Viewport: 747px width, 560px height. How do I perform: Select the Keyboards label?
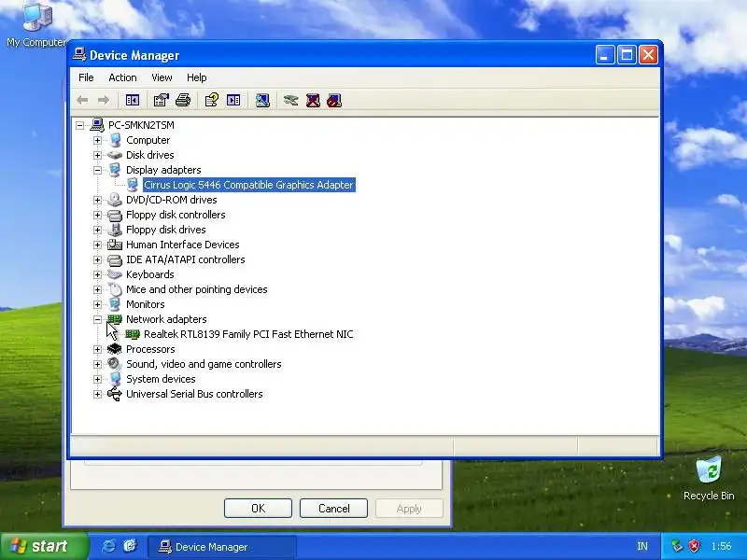coord(150,274)
